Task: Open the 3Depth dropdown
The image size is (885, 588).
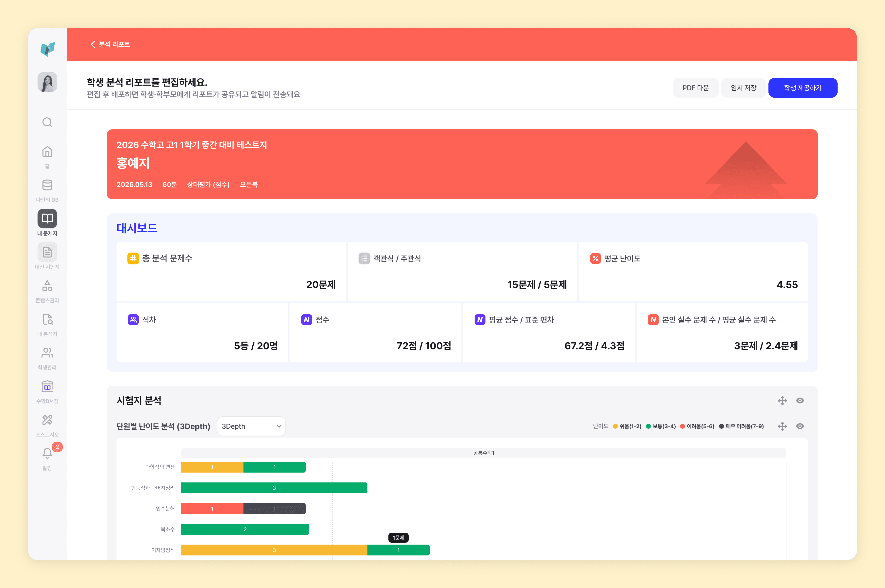Action: tap(251, 426)
